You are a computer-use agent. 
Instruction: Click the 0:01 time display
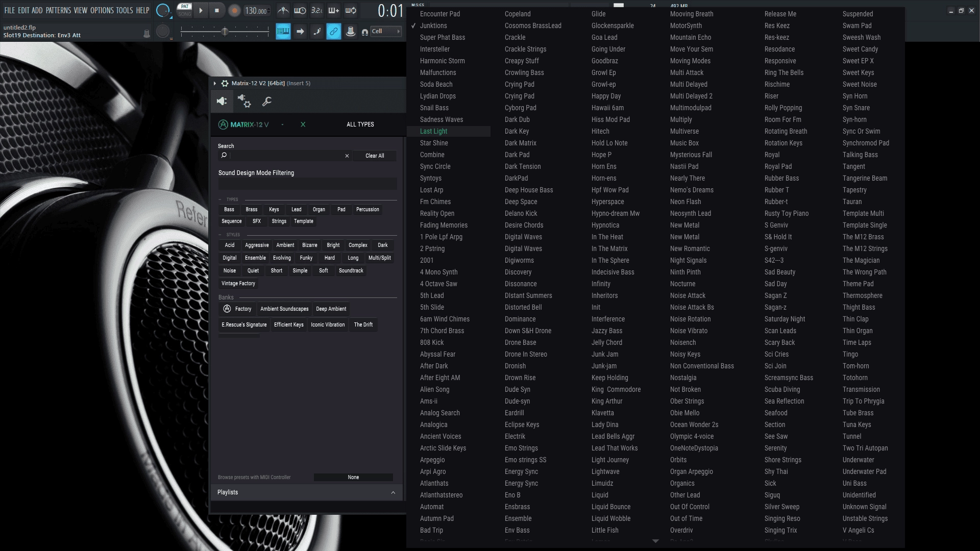390,11
